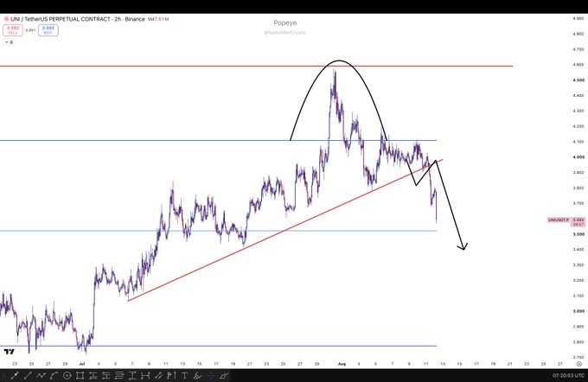This screenshot has width=588, height=382.
Task: Click the 3.592 SELL button
Action: (13, 30)
